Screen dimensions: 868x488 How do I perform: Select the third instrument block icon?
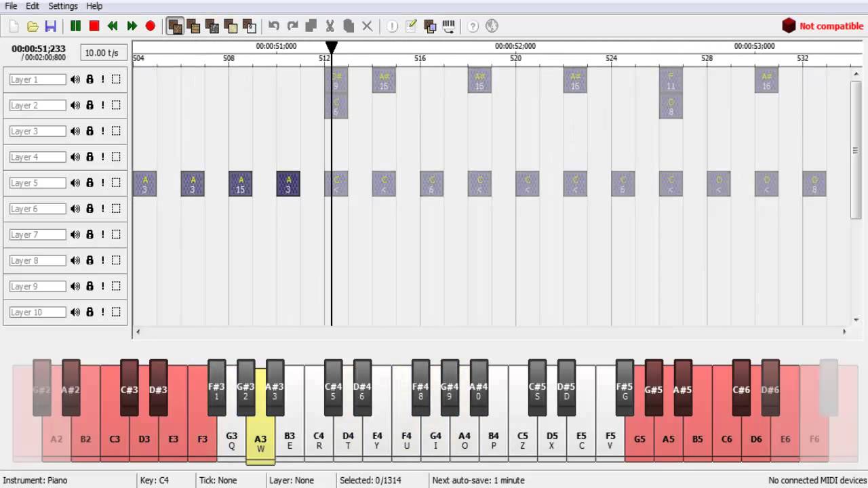coord(212,26)
